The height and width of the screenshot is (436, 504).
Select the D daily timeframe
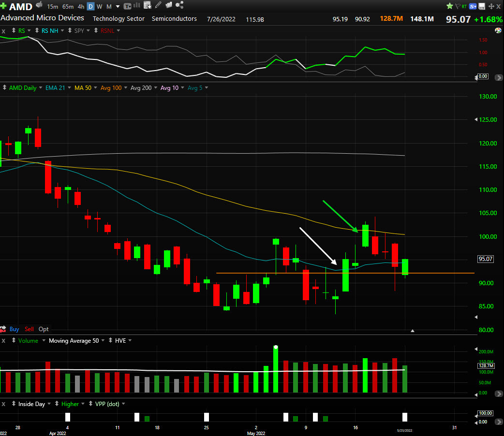point(91,6)
